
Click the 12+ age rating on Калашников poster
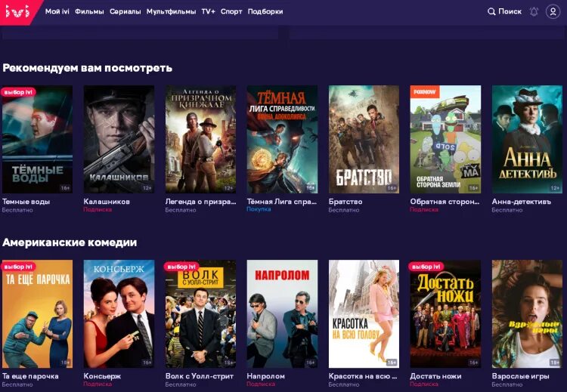click(147, 188)
